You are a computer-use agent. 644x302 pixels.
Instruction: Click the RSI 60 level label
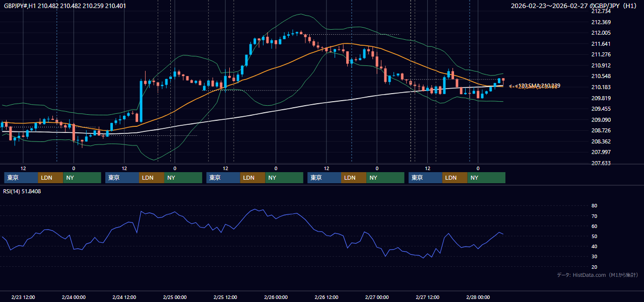tap(594, 226)
